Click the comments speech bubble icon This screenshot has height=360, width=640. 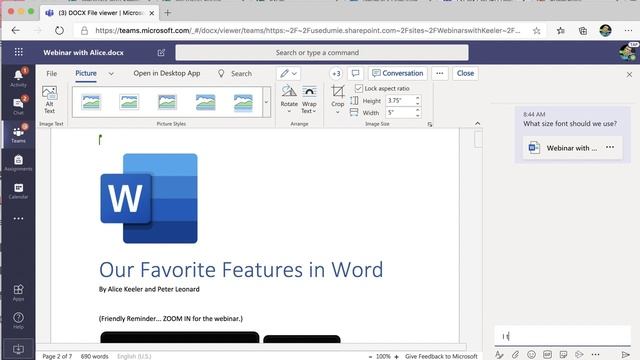click(356, 73)
